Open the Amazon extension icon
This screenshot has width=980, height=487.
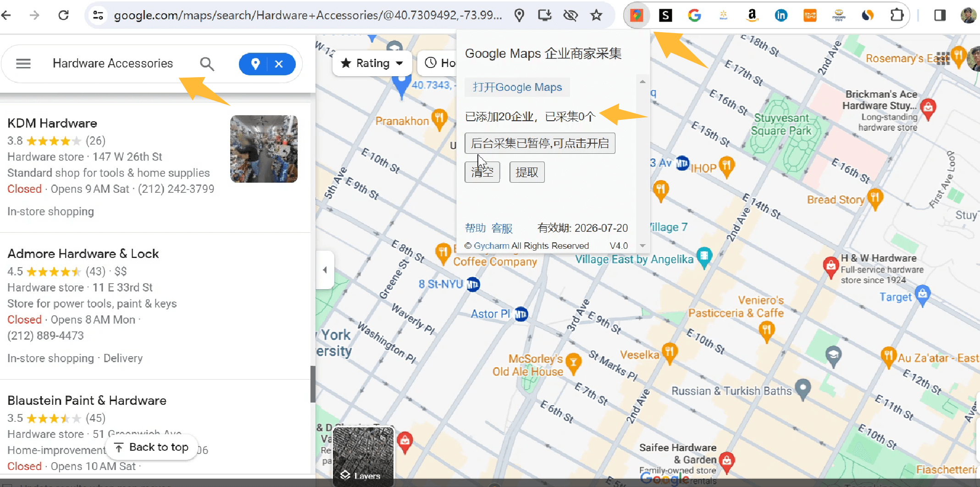click(x=752, y=15)
